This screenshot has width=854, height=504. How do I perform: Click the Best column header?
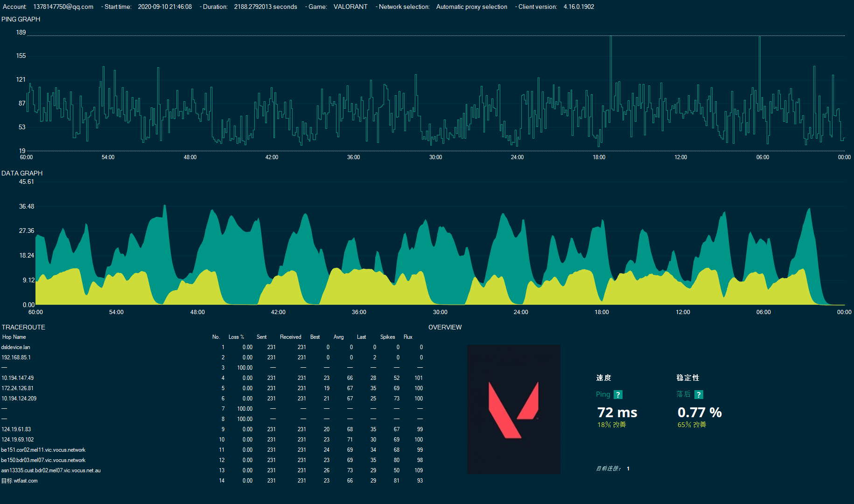[x=315, y=337]
